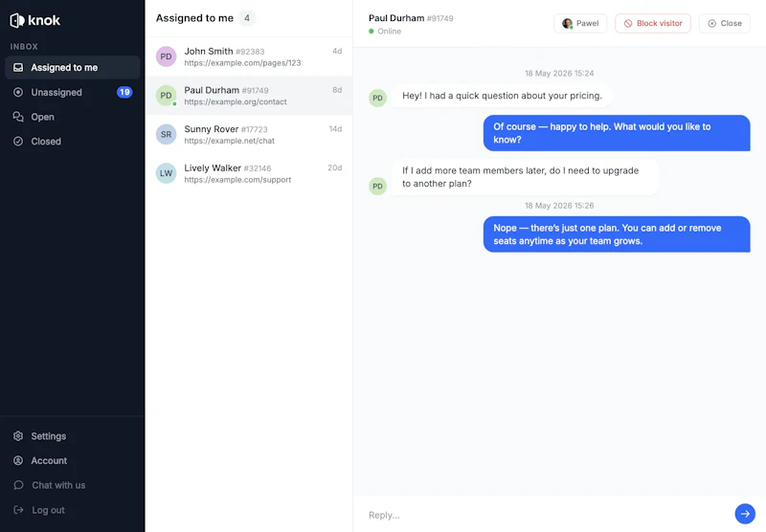766x532 pixels.
Task: Click the Online status indicator
Action: pos(385,32)
